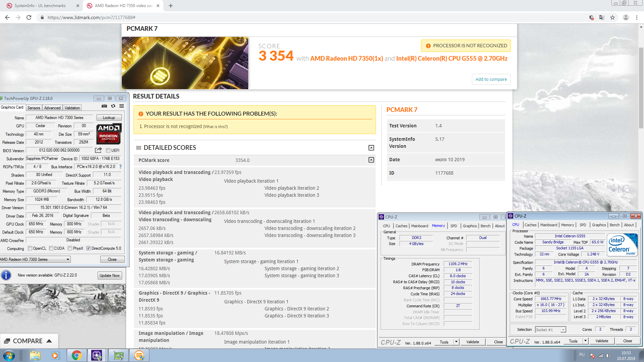Toggle the DirectCompute 5.0 checkbox
Screen dimensions: 644x362
88,248
